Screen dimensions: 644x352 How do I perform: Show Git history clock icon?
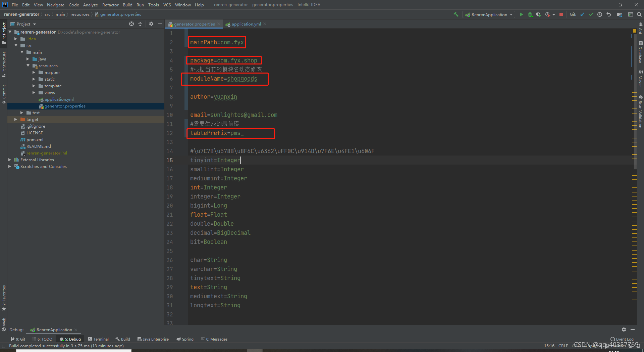pos(600,14)
